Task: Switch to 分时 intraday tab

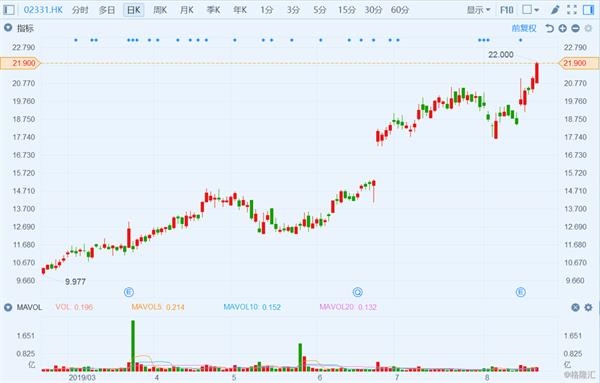Action: tap(80, 10)
